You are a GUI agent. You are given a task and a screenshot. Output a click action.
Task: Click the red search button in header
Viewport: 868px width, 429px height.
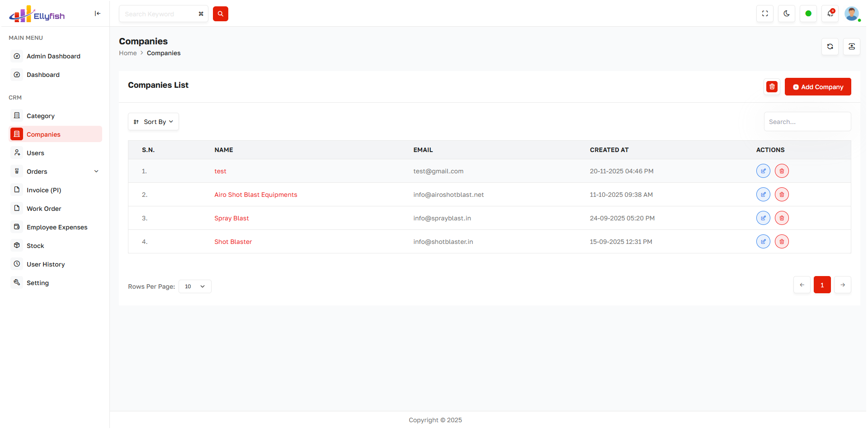[x=220, y=14]
